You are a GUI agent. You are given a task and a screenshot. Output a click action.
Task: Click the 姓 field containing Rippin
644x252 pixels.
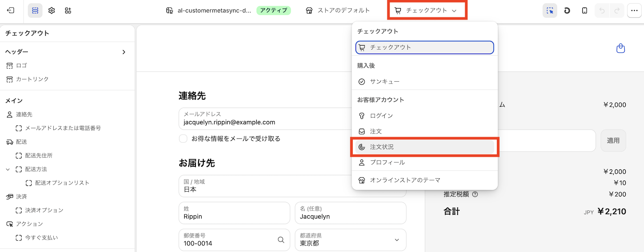pos(234,213)
